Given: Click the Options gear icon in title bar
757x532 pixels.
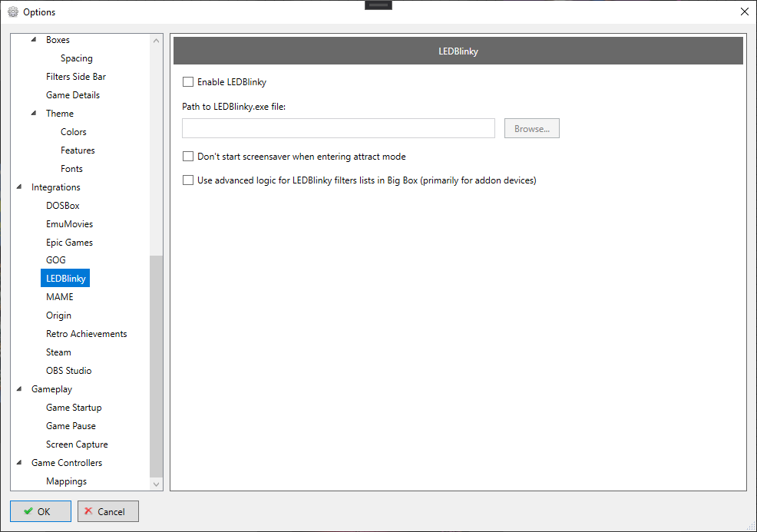Looking at the screenshot, I should pyautogui.click(x=13, y=12).
